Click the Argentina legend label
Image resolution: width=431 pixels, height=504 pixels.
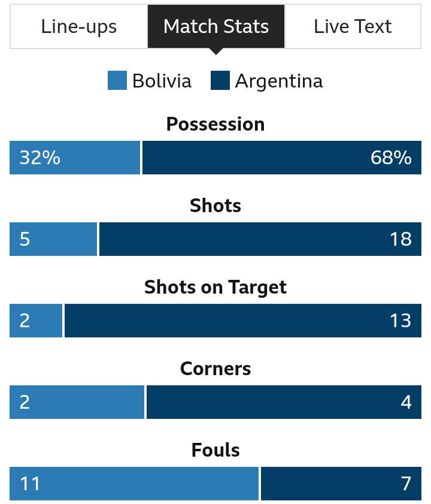(x=279, y=81)
